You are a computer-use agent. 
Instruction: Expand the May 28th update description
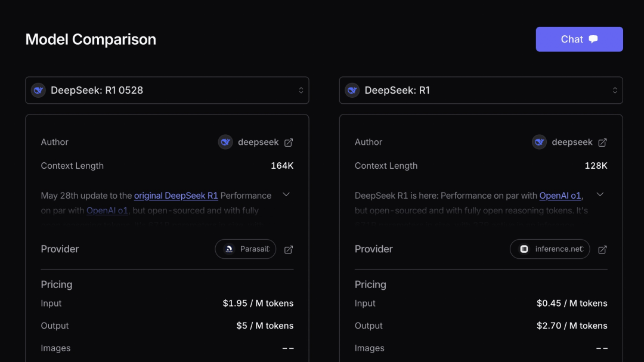point(286,194)
